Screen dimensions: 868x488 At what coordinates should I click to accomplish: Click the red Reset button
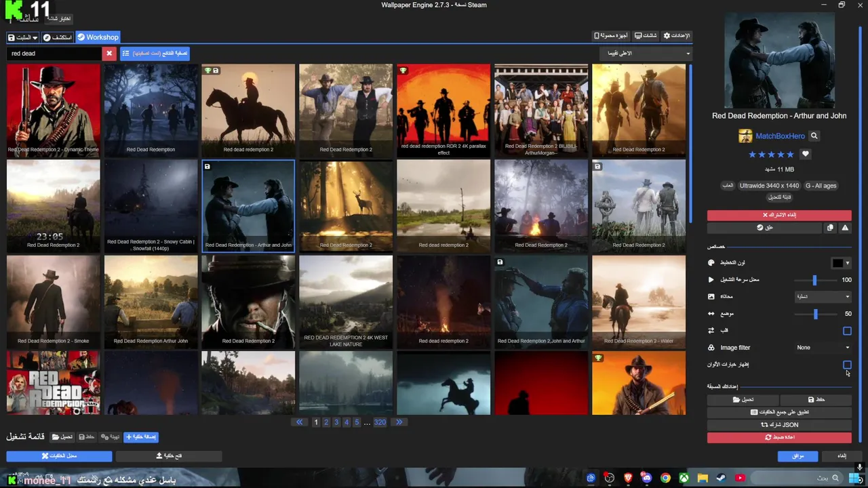pos(779,438)
